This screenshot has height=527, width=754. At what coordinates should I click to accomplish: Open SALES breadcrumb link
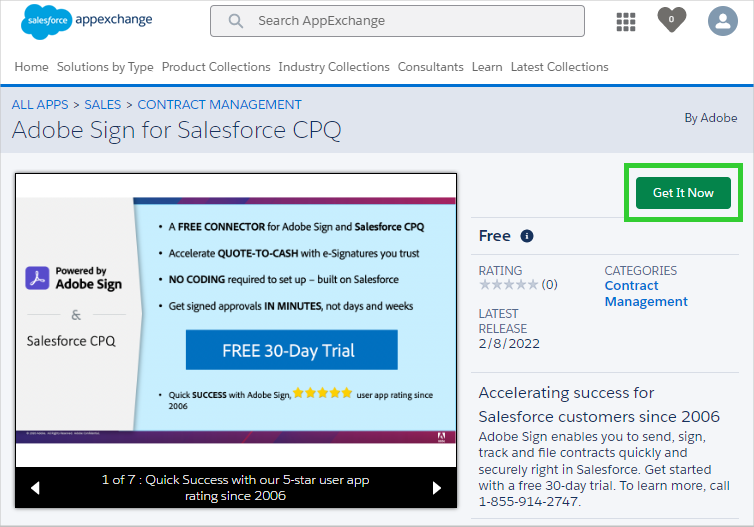(102, 104)
